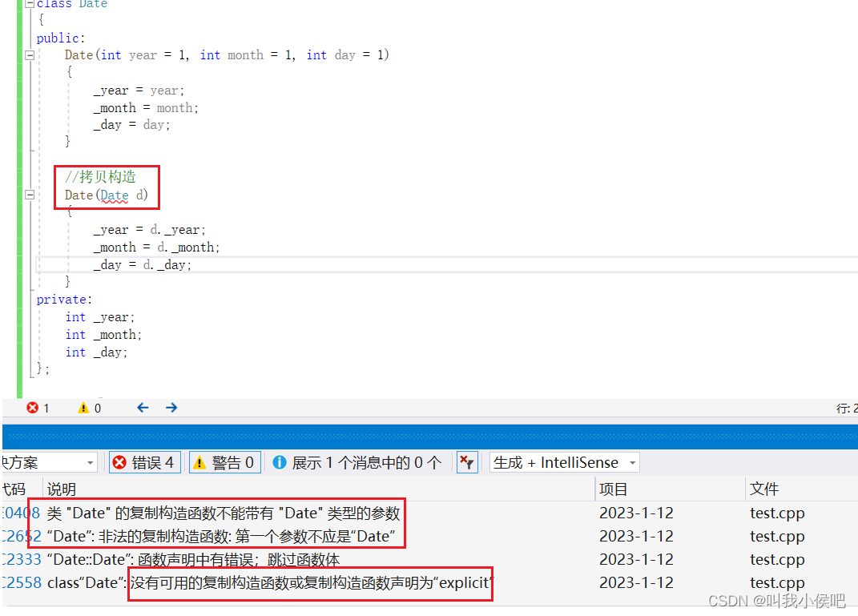This screenshot has width=858, height=616.
Task: Click the private: access specifier
Action: (x=64, y=300)
